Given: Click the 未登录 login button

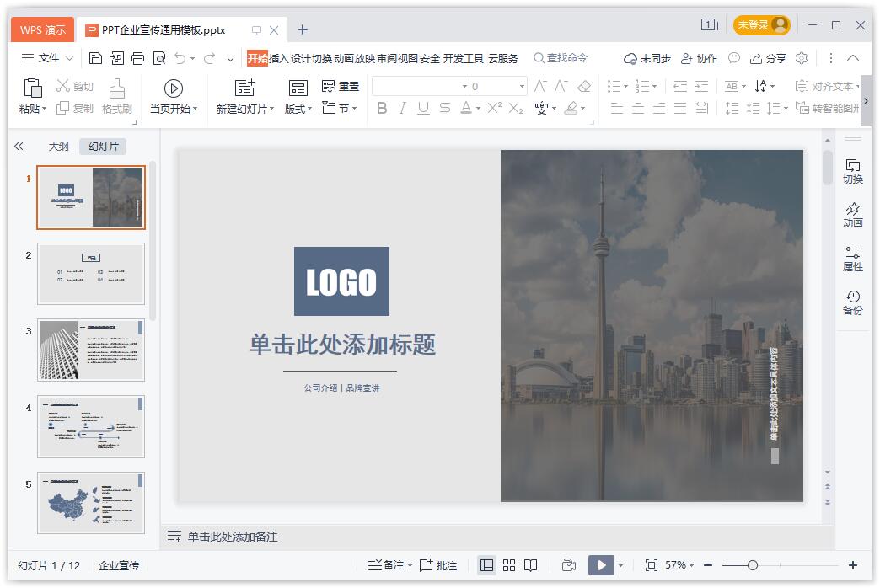Looking at the screenshot, I should 761,25.
